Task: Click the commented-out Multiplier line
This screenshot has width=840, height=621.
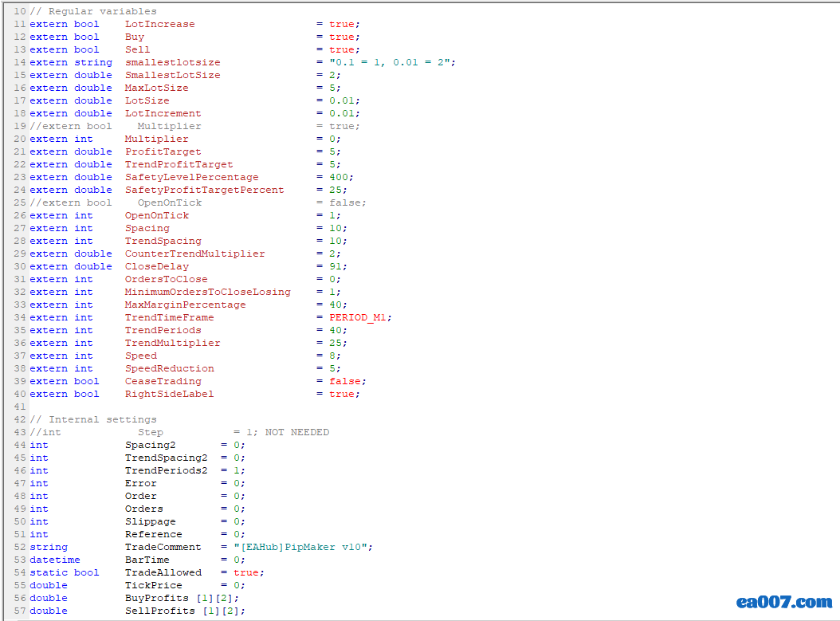Action: 169,126
